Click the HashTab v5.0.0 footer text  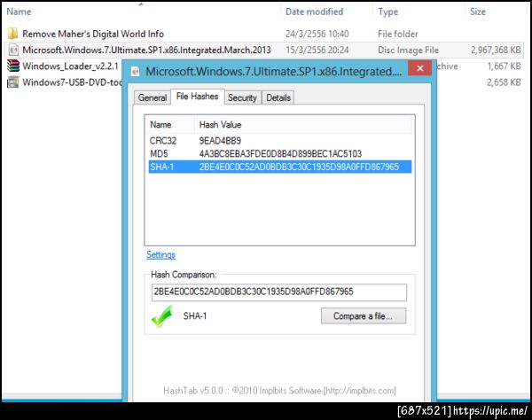[x=279, y=391]
